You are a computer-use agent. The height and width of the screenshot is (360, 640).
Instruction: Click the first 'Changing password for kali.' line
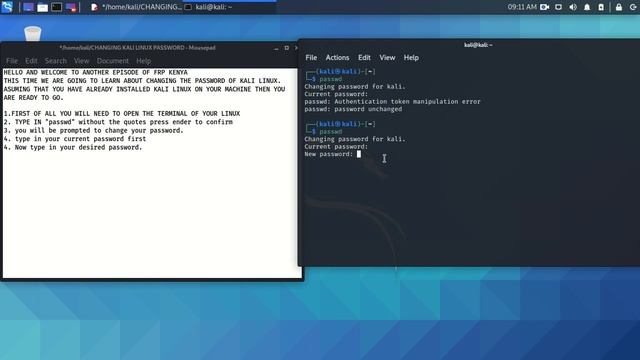point(355,87)
